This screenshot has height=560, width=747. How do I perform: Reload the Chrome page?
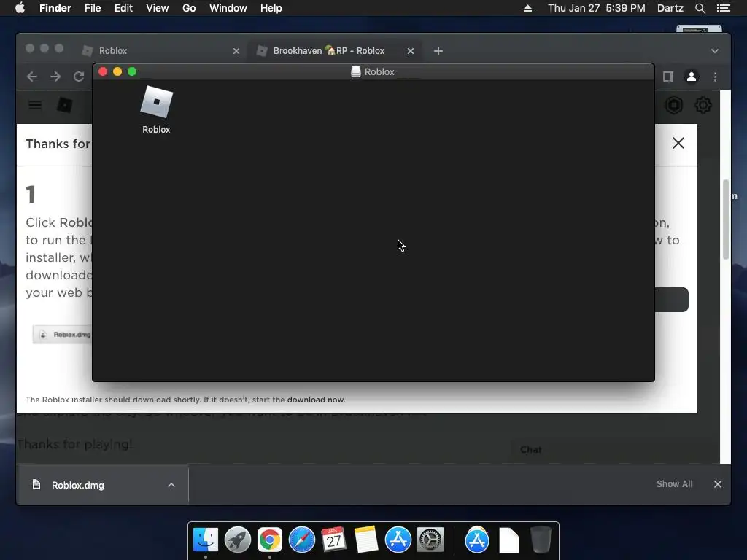coord(79,77)
